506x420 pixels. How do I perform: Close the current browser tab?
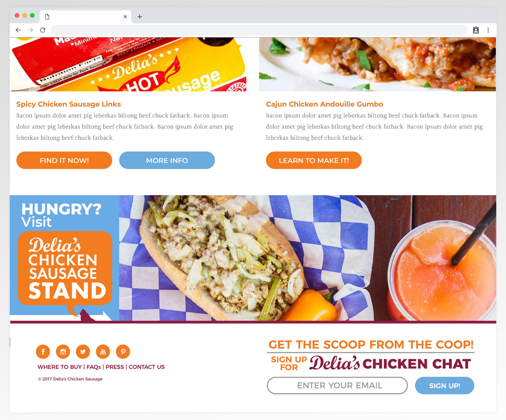tap(125, 16)
